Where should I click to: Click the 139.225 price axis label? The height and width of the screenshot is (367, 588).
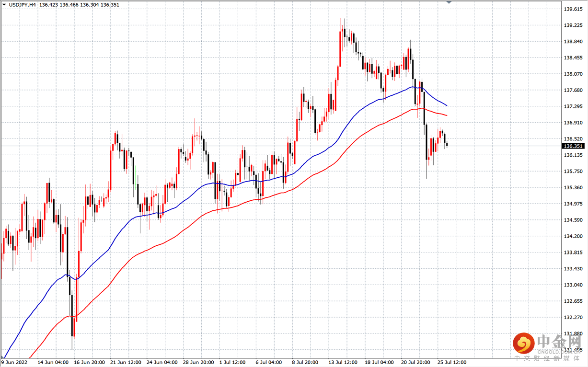573,25
